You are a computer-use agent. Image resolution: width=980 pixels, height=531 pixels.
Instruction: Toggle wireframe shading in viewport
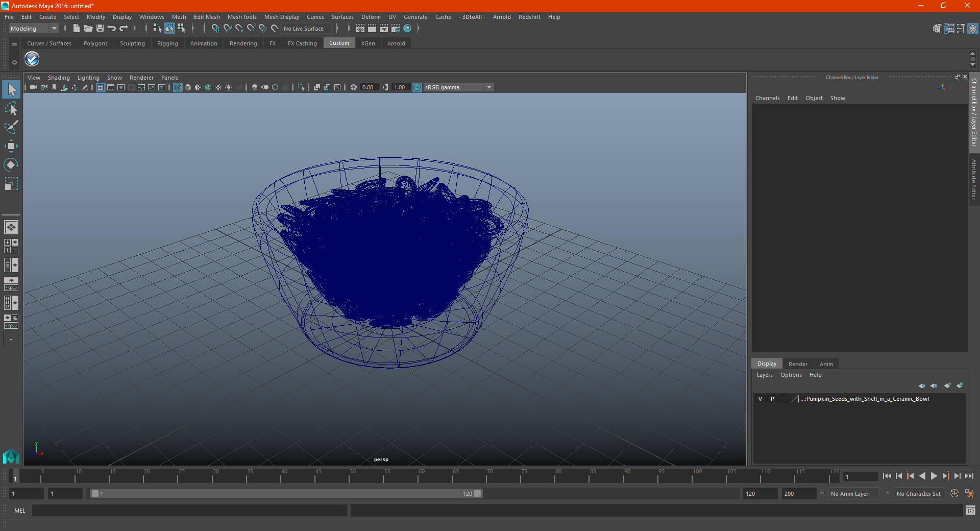pos(178,87)
